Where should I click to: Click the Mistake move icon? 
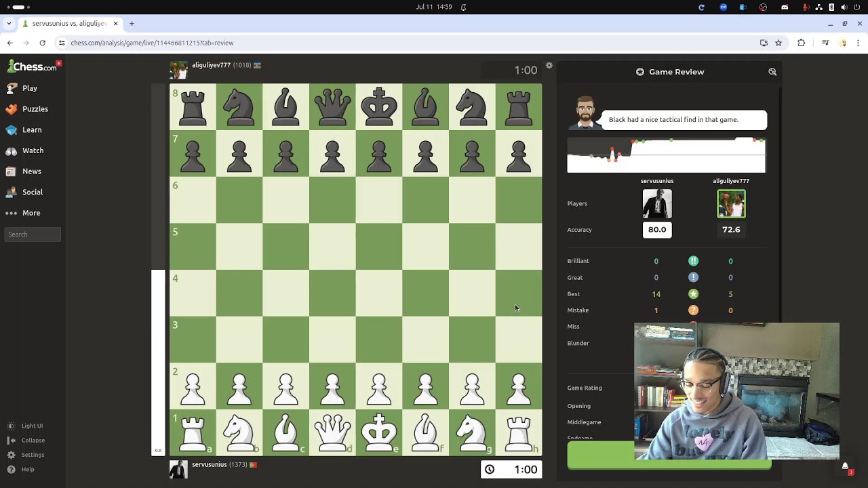click(x=693, y=310)
